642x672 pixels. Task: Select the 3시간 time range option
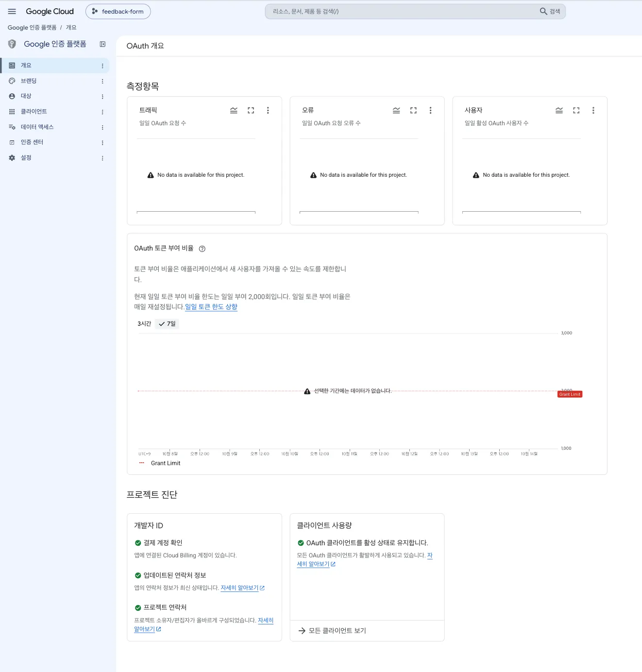(144, 324)
